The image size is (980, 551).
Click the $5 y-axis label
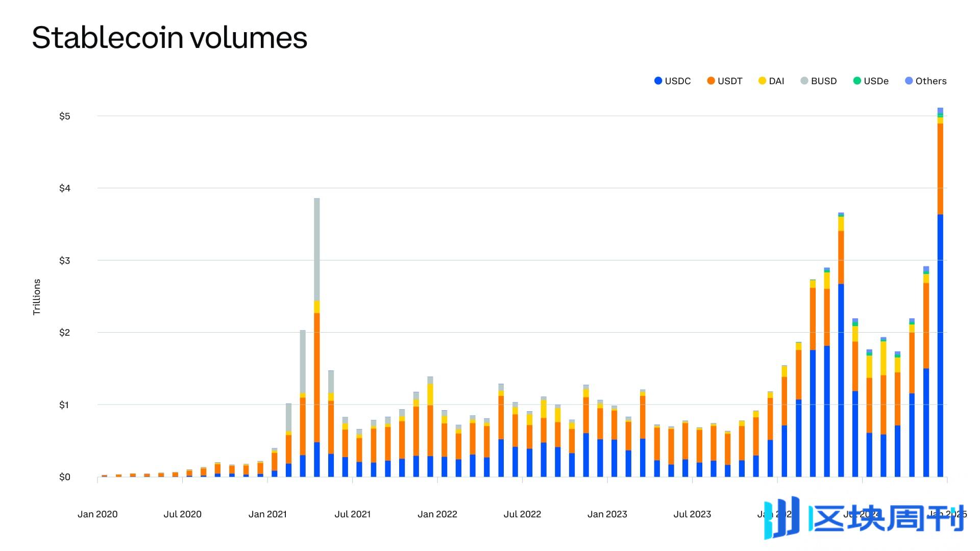point(65,116)
